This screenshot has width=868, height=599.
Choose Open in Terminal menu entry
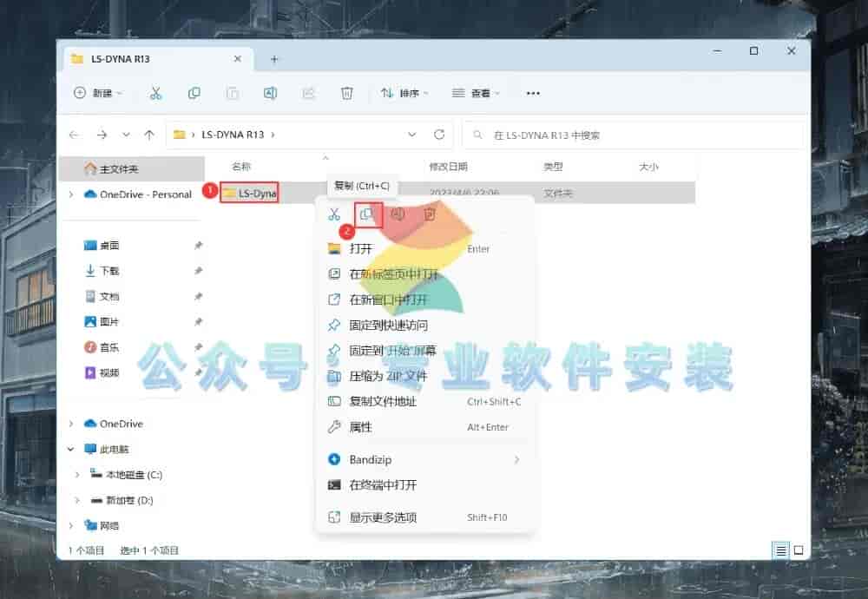coord(424,485)
